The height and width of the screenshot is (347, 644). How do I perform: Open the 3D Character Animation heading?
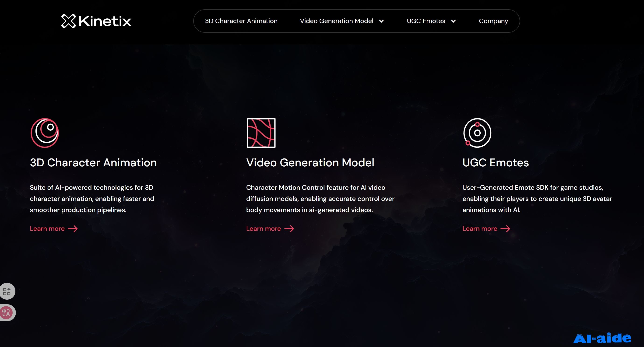click(93, 162)
